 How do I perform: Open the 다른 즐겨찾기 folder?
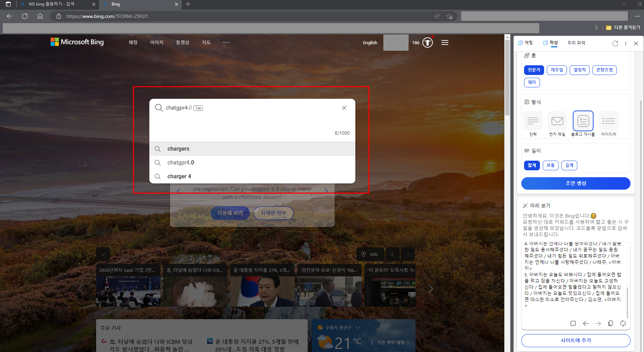tap(623, 28)
